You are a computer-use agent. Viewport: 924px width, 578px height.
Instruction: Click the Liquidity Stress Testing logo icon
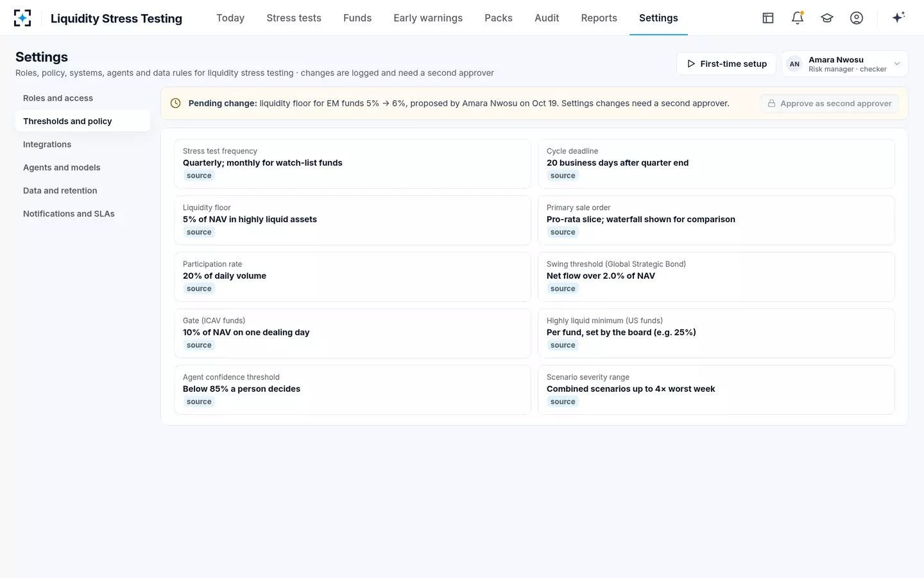[x=22, y=18]
